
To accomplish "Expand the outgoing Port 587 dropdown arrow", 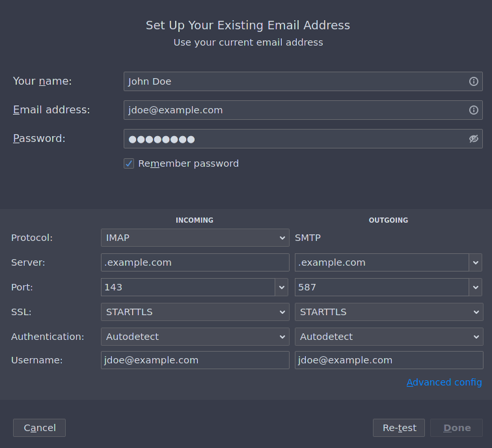I will pos(476,287).
